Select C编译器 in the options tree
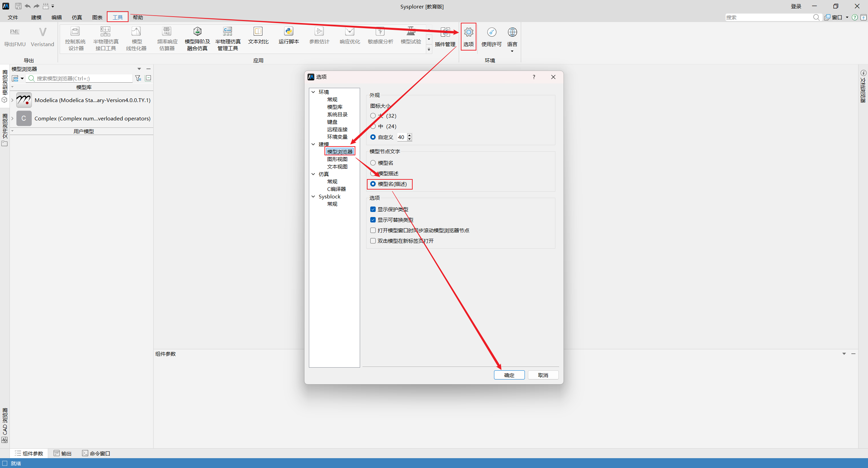The height and width of the screenshot is (468, 868). coord(336,189)
